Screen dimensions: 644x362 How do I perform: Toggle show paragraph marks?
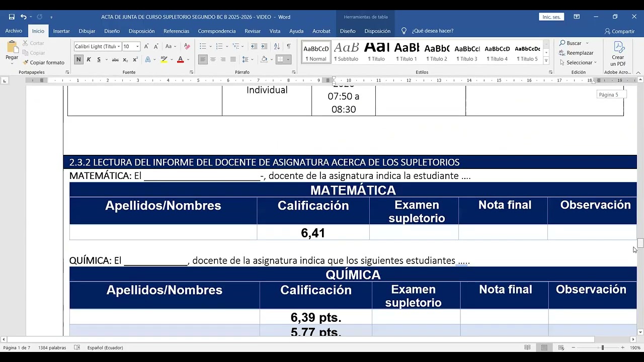[x=289, y=46]
